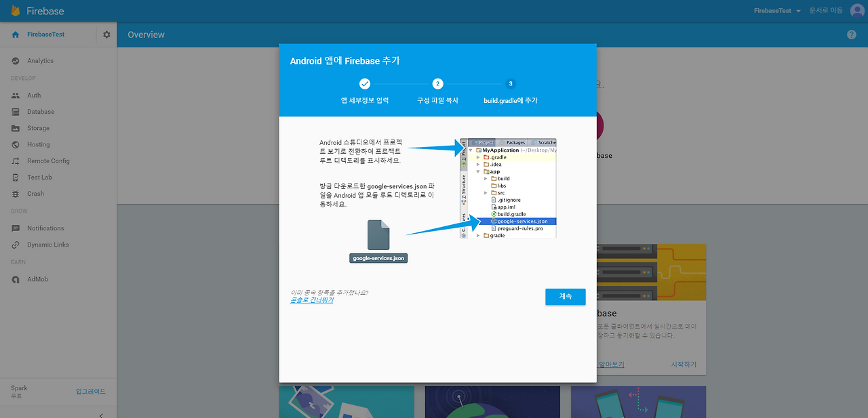Click the Notifications chat icon
Image resolution: width=868 pixels, height=418 pixels.
[x=16, y=228]
